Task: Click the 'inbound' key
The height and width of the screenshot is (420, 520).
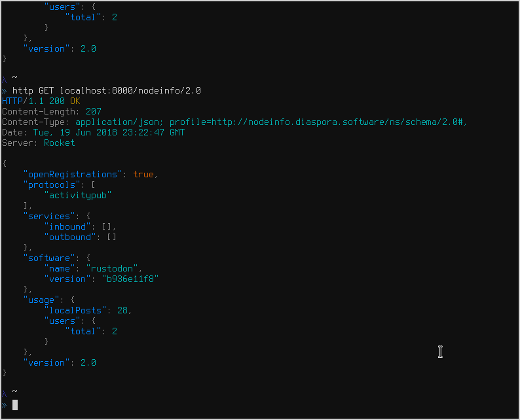Action: point(67,227)
